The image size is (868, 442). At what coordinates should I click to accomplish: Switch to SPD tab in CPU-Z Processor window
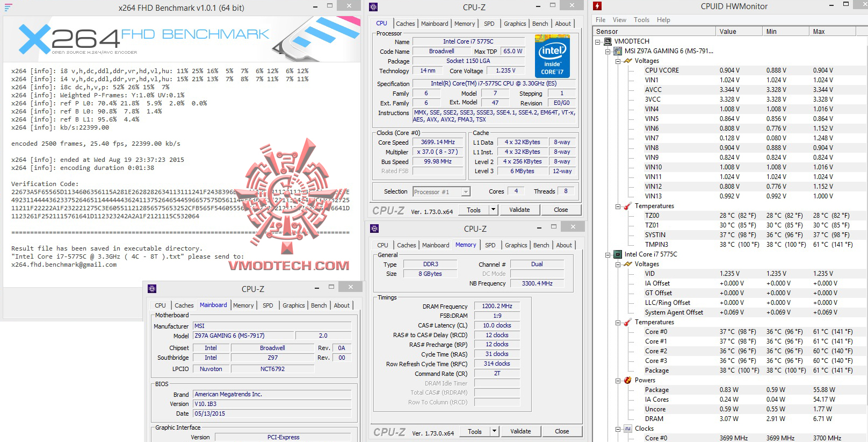click(489, 24)
